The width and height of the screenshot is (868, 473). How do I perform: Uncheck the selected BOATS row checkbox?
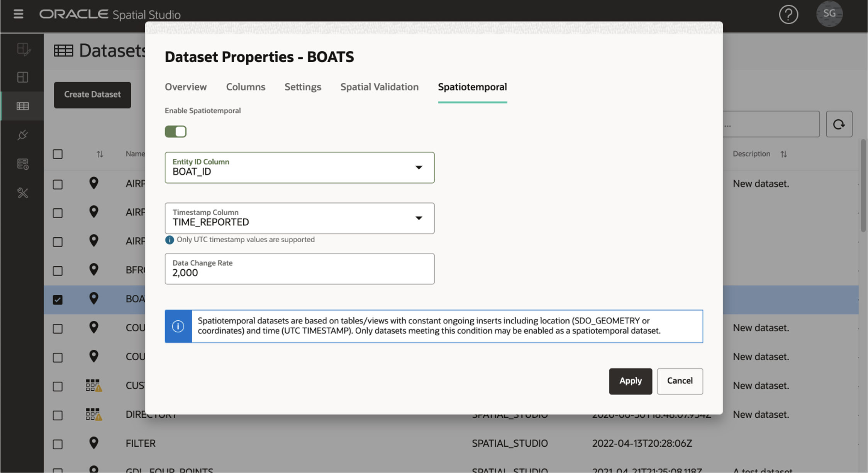58,300
